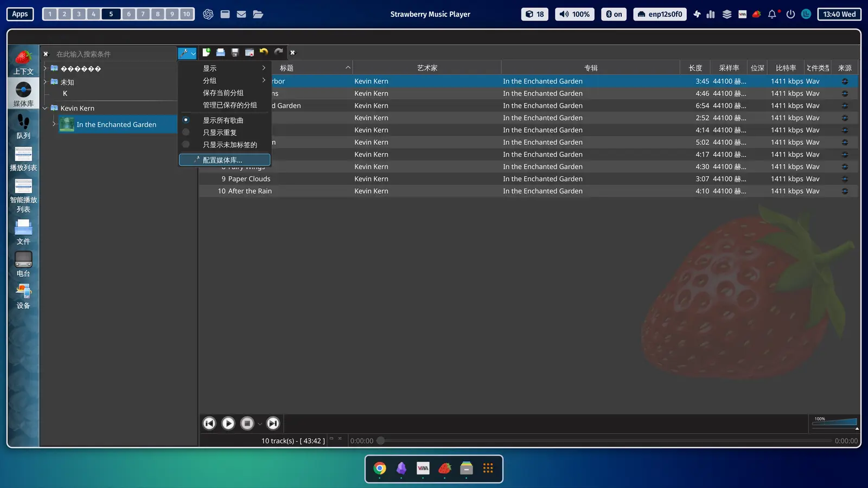Open the 电台 radio sidebar icon

pyautogui.click(x=23, y=264)
